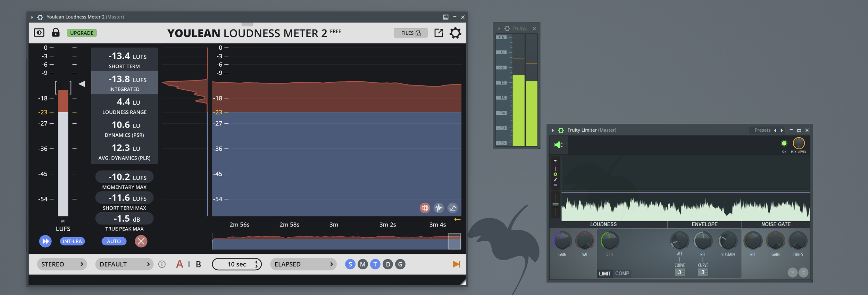868x295 pixels.
Task: Click the orange skip-to-end arrow icon
Action: pyautogui.click(x=457, y=264)
